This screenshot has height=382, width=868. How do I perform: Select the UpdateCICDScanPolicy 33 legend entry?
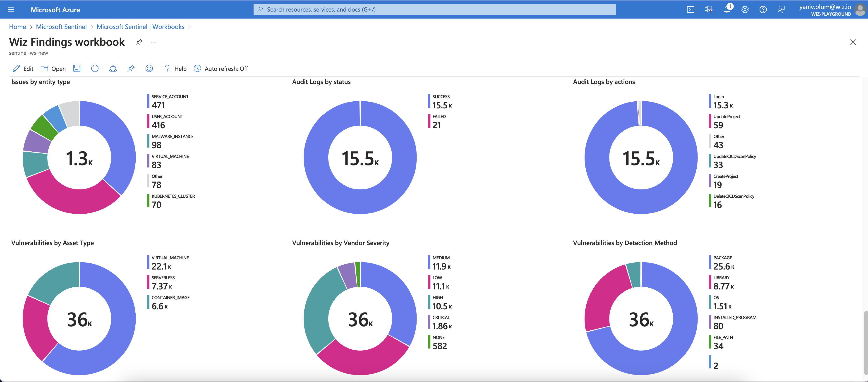(x=733, y=161)
